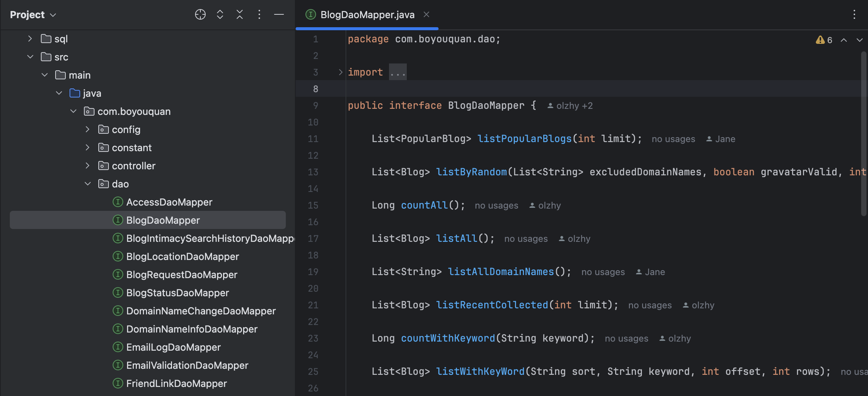The image size is (868, 396).
Task: Click 'no usages' hint next to countAll
Action: point(496,206)
